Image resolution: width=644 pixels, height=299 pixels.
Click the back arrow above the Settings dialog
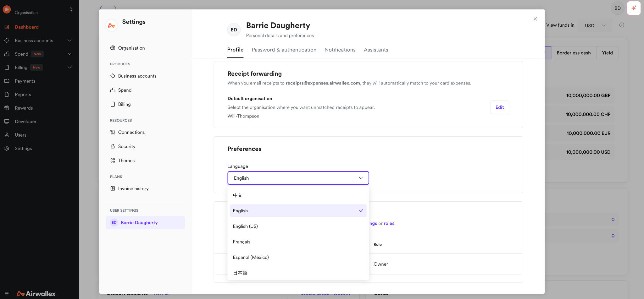pos(101,8)
